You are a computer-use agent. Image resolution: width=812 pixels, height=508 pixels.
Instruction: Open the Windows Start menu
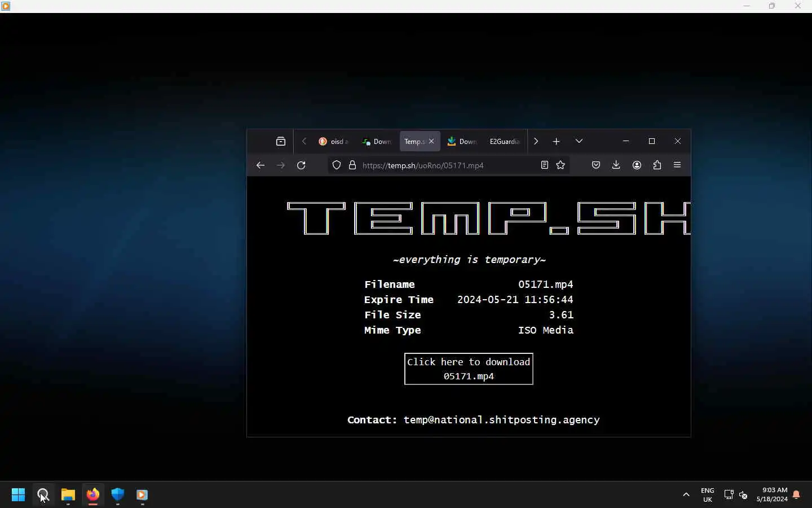pyautogui.click(x=18, y=495)
